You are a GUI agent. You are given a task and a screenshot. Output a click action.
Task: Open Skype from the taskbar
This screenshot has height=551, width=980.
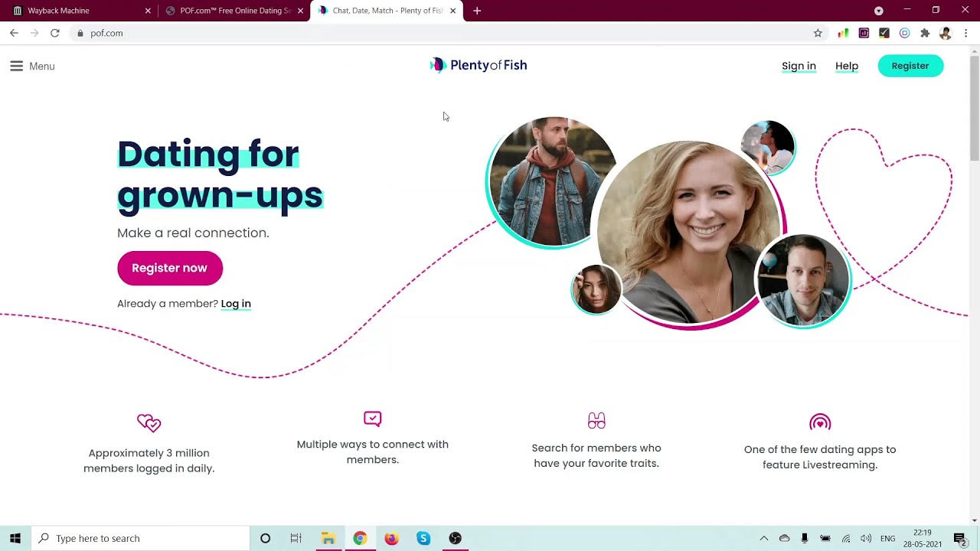[423, 538]
